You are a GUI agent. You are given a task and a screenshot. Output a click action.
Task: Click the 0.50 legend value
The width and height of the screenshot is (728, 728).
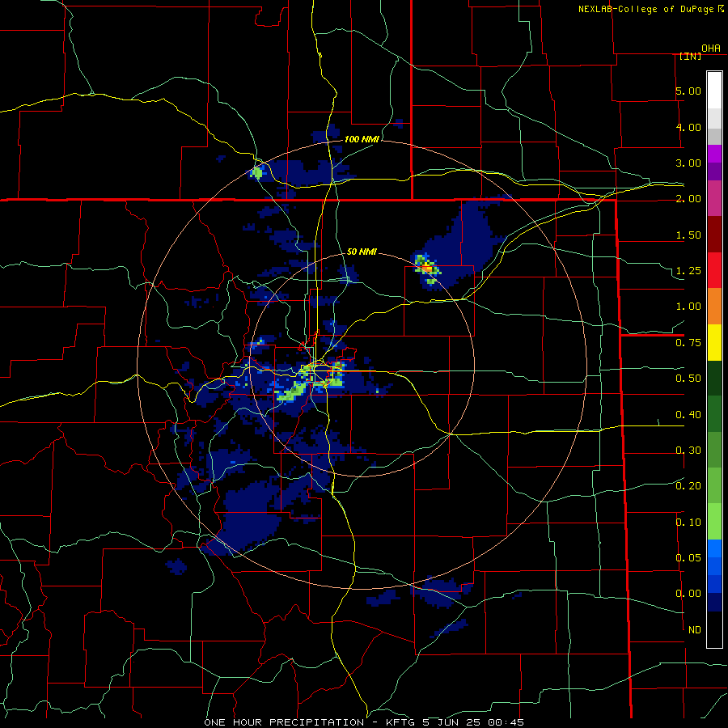click(x=688, y=379)
